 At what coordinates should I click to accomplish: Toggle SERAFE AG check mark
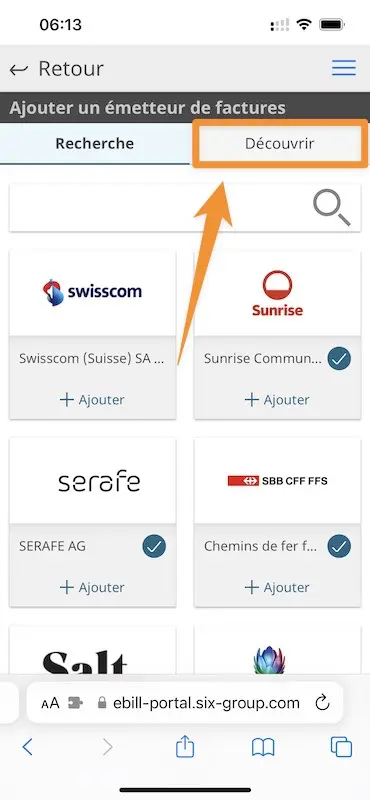pyautogui.click(x=154, y=546)
